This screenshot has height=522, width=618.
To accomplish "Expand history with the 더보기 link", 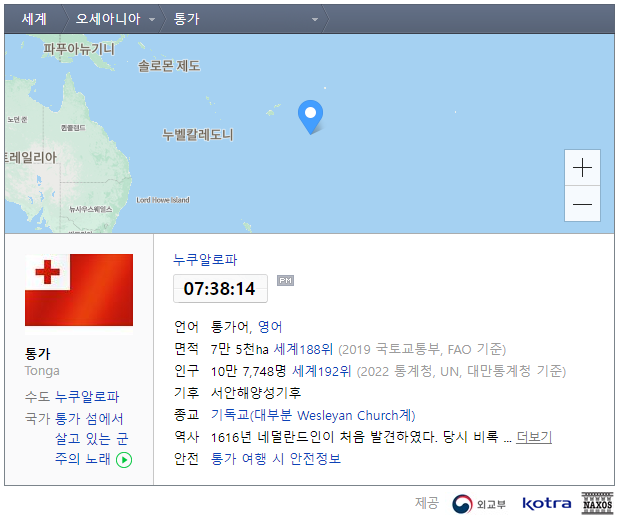I will click(x=534, y=437).
